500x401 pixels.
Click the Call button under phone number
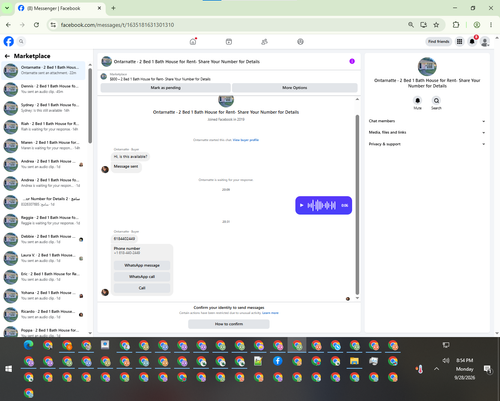142,288
